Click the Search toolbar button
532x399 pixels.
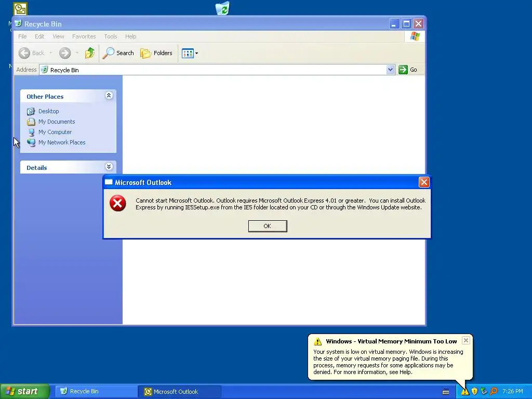click(x=118, y=53)
